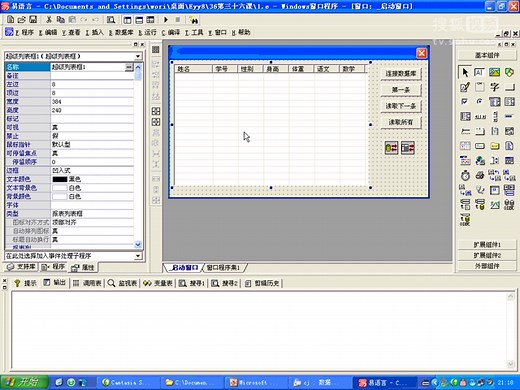This screenshot has width=520, height=390.
Task: Select the arrow pointer tool in component box
Action: click(x=465, y=72)
